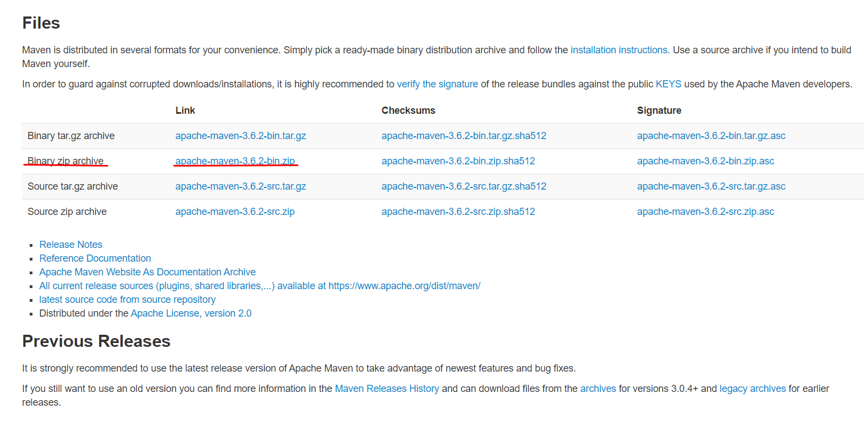This screenshot has width=868, height=437.
Task: Open the Release Notes link
Action: 71,245
